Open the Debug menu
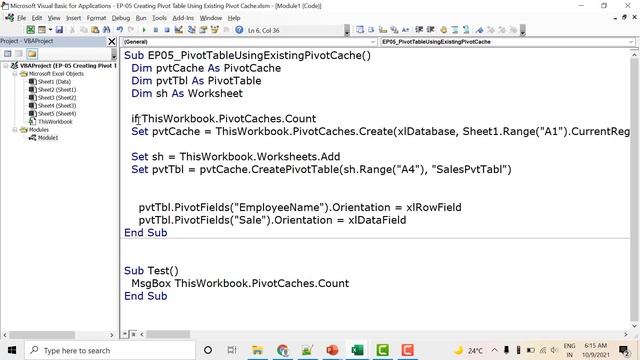Viewport: 640px width, 360px height. [121, 18]
